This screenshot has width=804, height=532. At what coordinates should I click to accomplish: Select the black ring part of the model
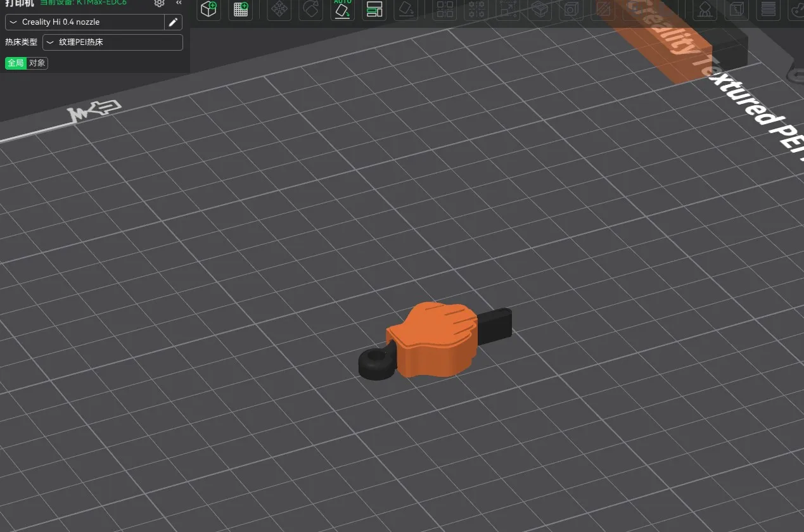tap(377, 364)
